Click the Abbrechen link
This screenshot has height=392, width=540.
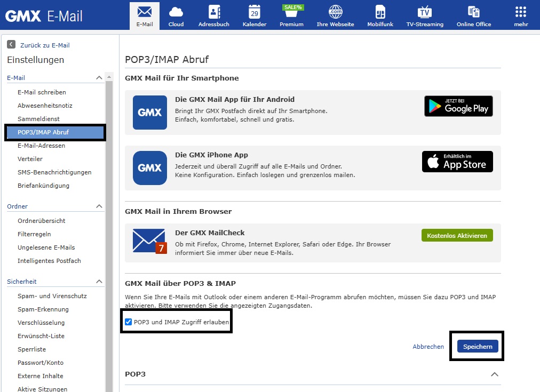click(428, 347)
